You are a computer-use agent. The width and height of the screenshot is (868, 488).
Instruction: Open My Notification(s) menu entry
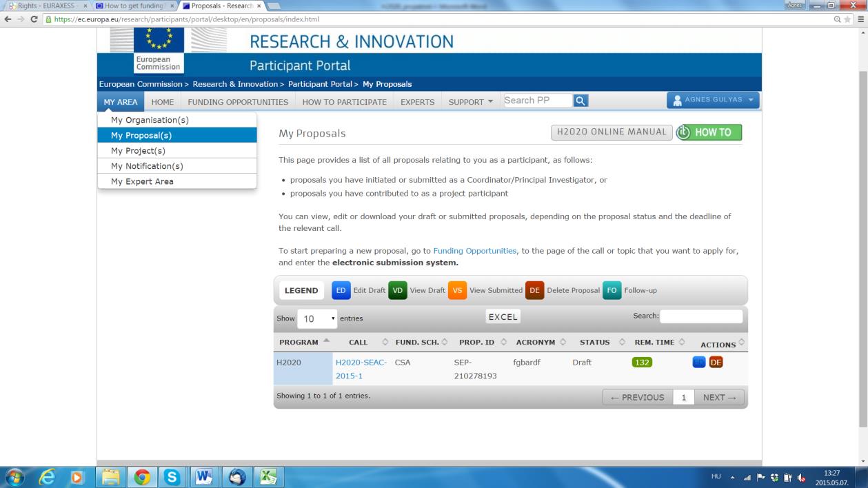point(177,166)
